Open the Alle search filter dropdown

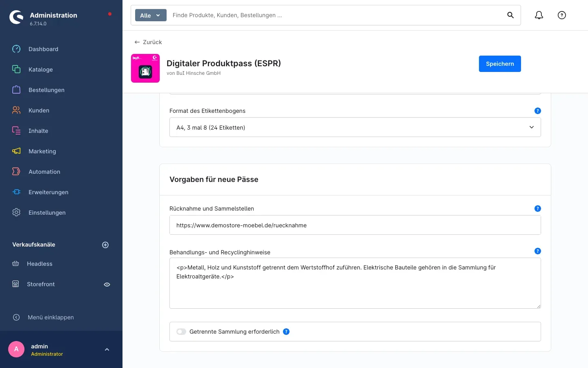click(x=151, y=15)
